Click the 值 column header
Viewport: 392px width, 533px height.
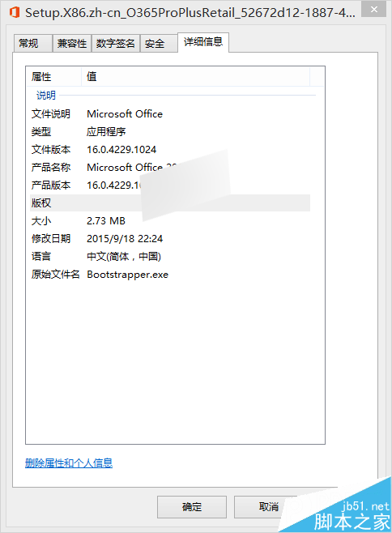tap(195, 76)
